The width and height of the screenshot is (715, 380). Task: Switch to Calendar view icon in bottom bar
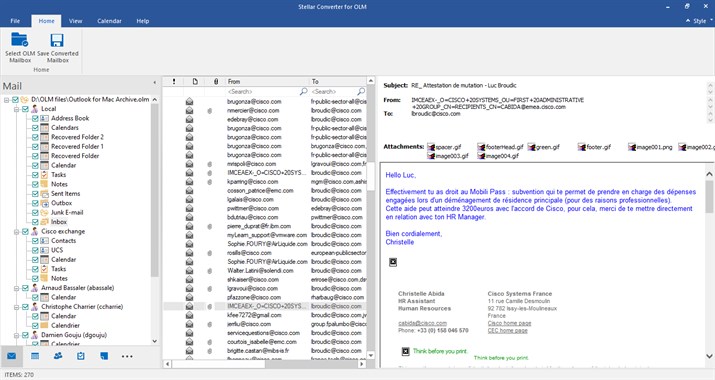(x=35, y=356)
